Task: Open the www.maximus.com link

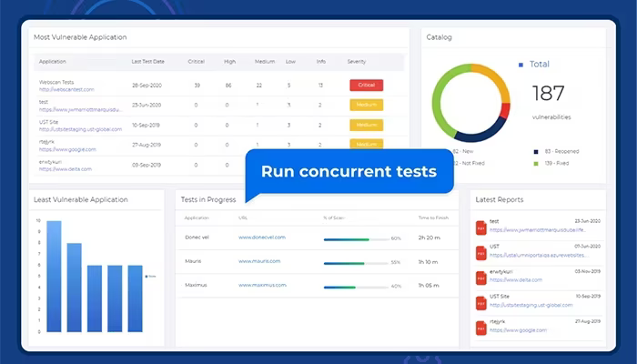Action: click(262, 285)
